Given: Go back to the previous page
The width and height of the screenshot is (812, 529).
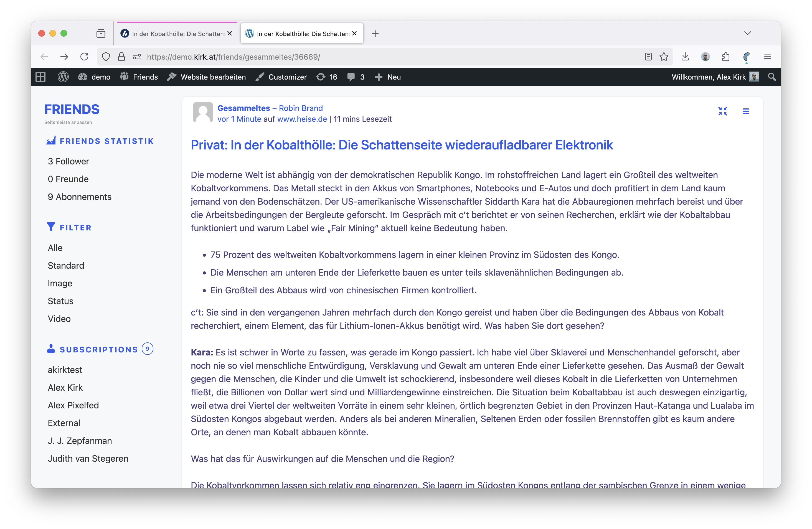Looking at the screenshot, I should click(44, 57).
